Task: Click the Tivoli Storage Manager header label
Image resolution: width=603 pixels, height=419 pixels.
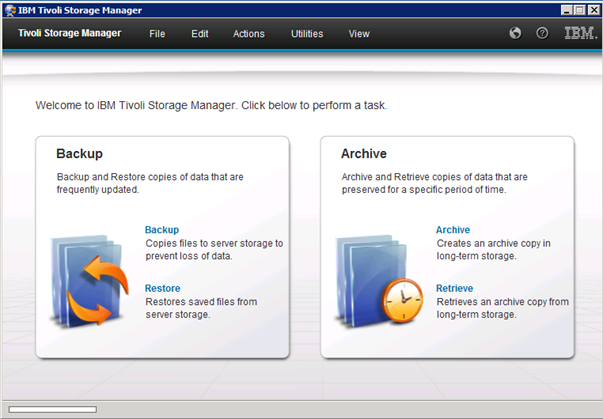Action: [x=69, y=33]
